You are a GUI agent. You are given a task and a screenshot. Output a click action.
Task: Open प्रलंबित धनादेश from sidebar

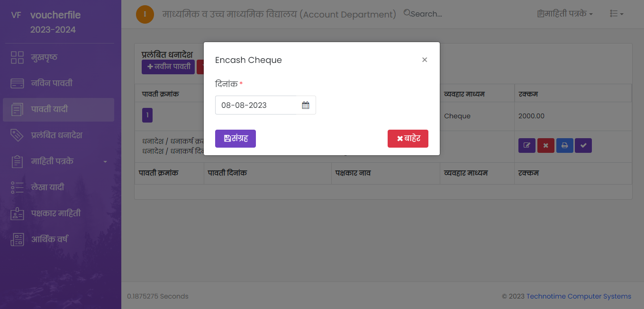[56, 135]
